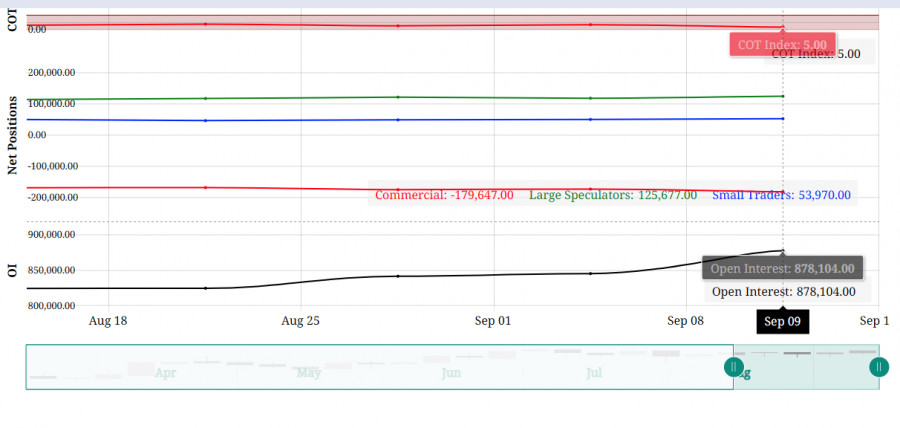Click the 800,000.00 OI axis label
Image resolution: width=900 pixels, height=428 pixels.
(x=52, y=306)
